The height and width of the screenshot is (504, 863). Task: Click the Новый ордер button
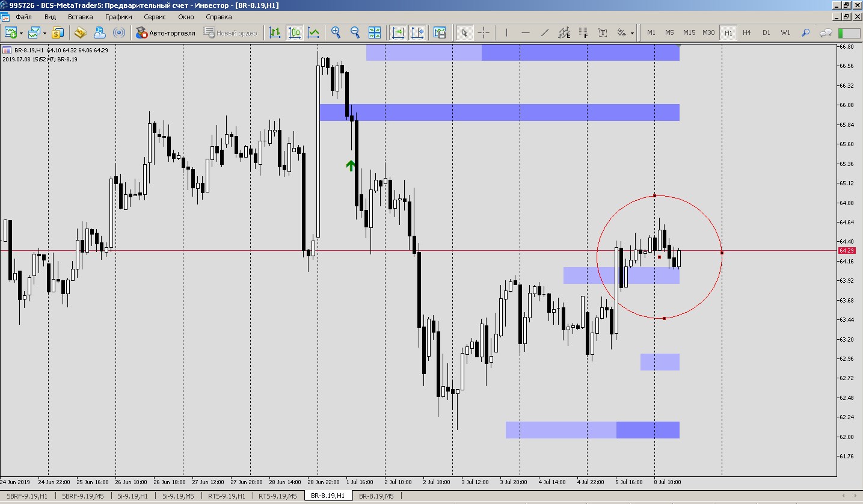231,32
